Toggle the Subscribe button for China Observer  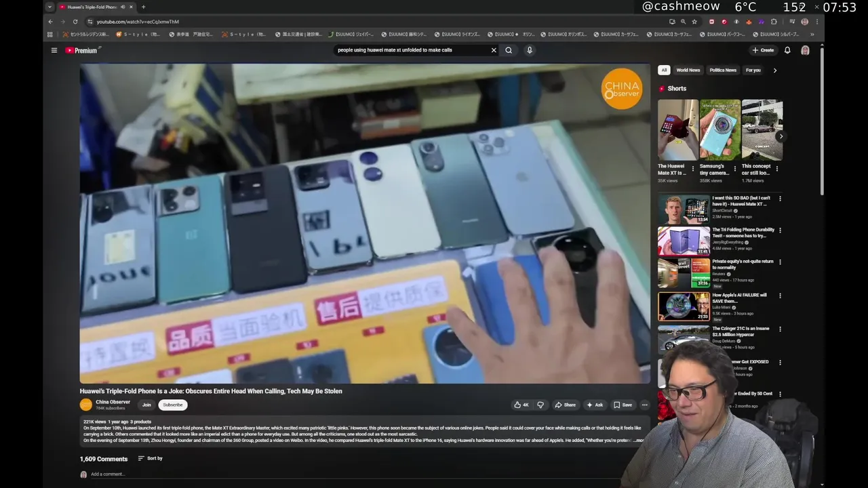coord(173,405)
